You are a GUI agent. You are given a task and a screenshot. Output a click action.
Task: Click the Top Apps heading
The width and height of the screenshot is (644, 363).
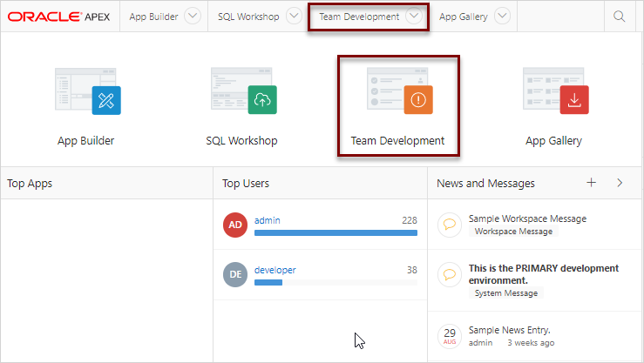pyautogui.click(x=30, y=184)
